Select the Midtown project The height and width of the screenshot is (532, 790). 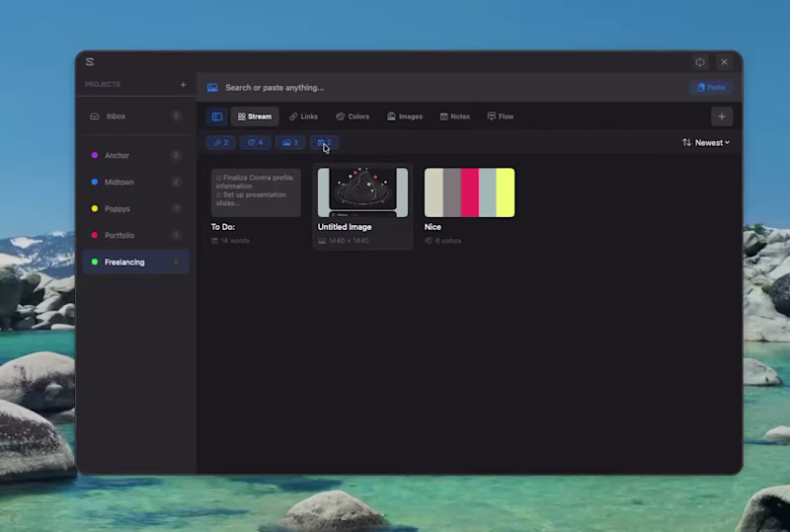pyautogui.click(x=135, y=182)
